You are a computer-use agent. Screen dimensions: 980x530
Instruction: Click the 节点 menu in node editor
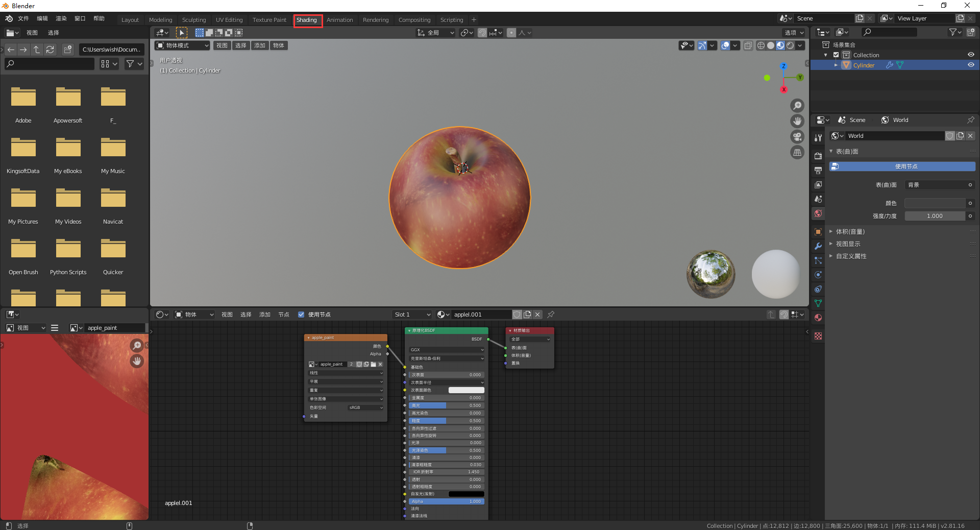[284, 315]
